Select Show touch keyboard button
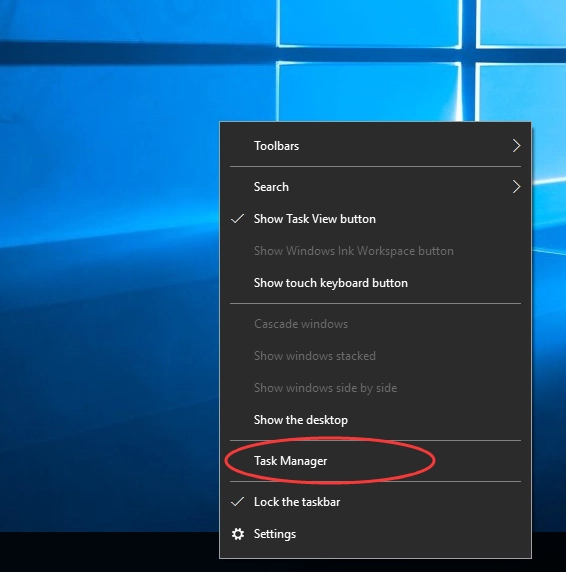Screen dimensions: 566x572 pos(375,283)
